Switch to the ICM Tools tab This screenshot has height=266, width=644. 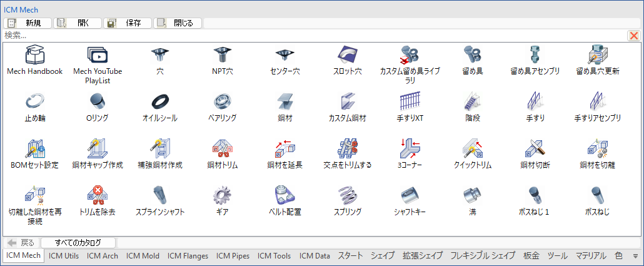tap(274, 256)
